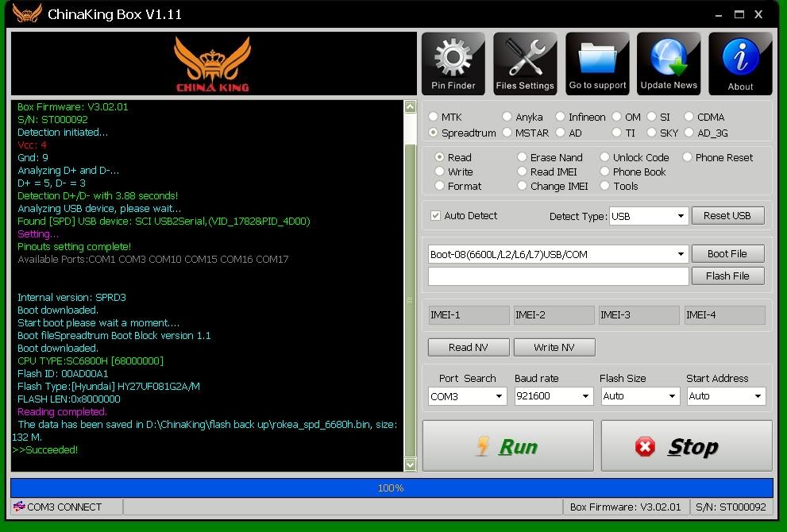Open the About info button
The height and width of the screenshot is (532, 787).
point(740,64)
